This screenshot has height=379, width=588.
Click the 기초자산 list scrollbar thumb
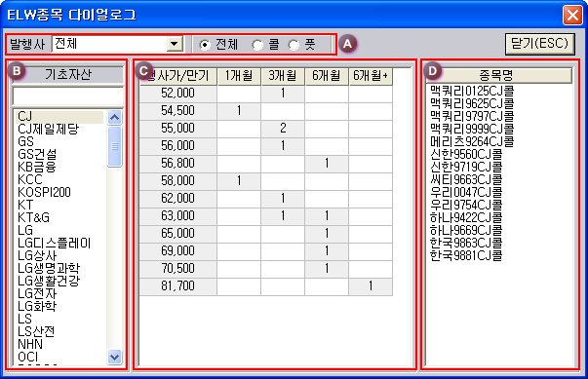pos(114,146)
